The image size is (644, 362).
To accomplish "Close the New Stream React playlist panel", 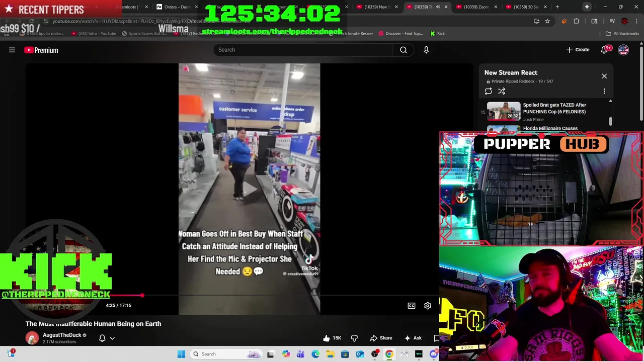I will (x=604, y=76).
